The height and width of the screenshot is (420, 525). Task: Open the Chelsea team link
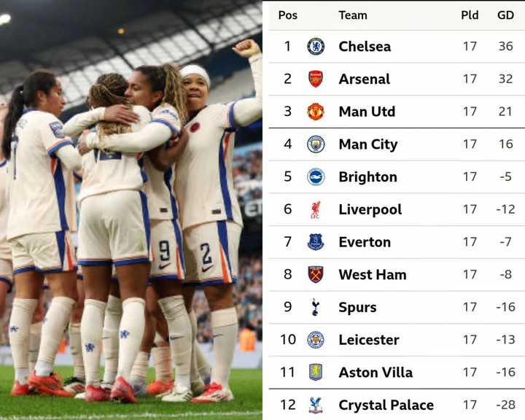point(365,46)
